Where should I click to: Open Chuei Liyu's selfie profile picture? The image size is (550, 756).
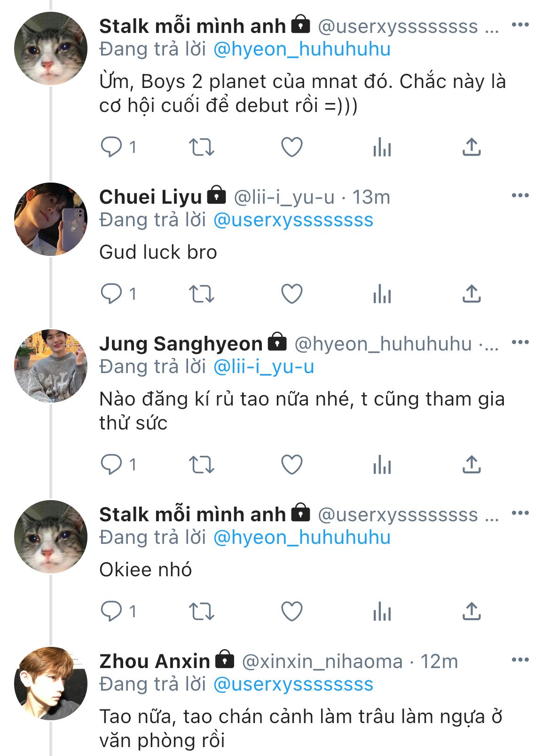coord(51,219)
